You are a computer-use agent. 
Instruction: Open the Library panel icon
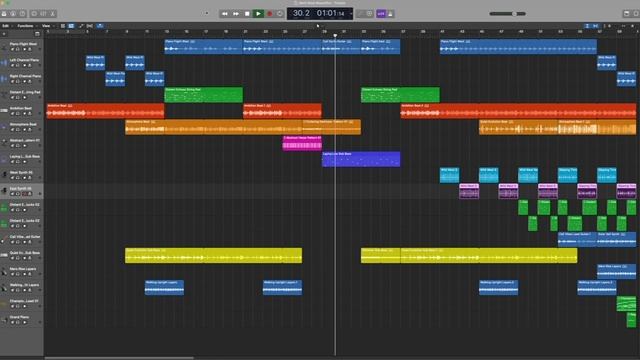(x=4, y=14)
